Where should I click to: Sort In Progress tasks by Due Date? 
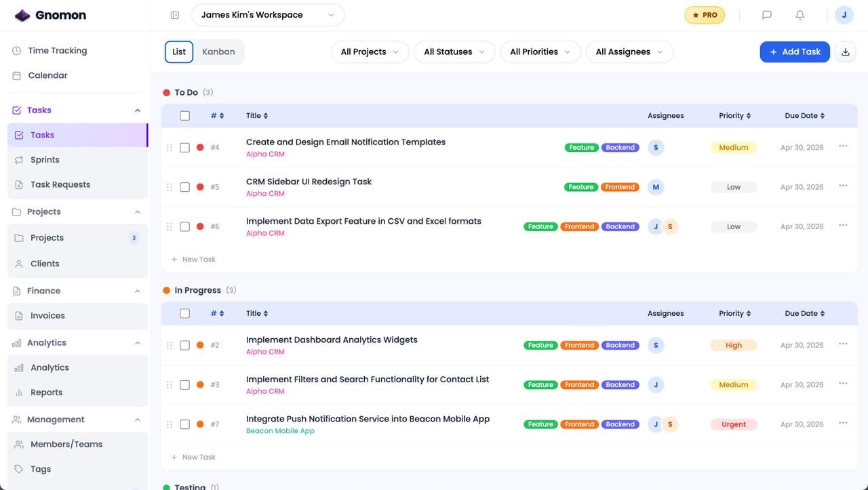(x=805, y=313)
